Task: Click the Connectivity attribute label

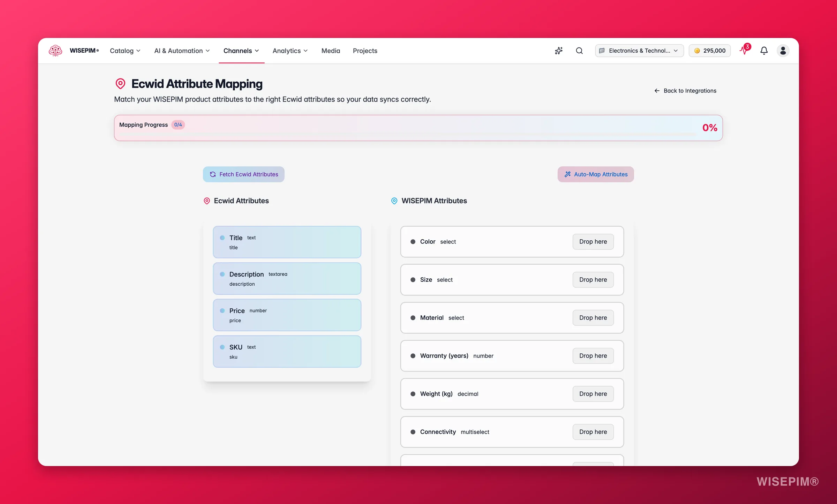Action: 438,432
